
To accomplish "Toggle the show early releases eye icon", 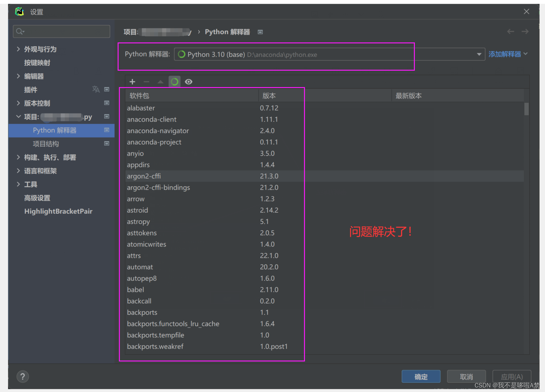I will pyautogui.click(x=189, y=82).
